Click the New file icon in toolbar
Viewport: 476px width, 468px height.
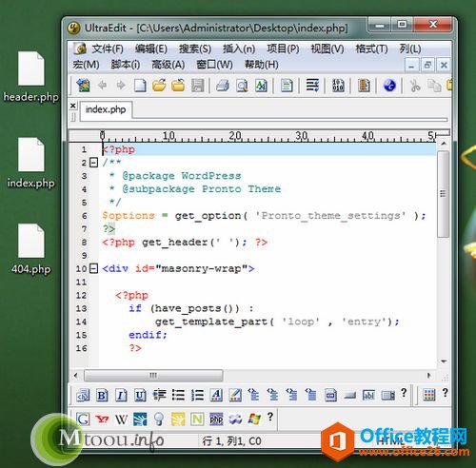coord(140,86)
